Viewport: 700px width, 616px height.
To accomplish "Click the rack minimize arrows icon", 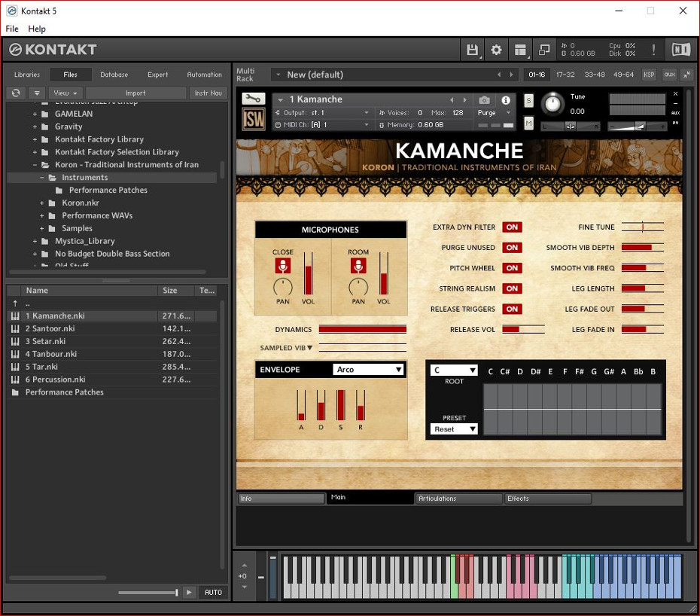I will pos(686,75).
